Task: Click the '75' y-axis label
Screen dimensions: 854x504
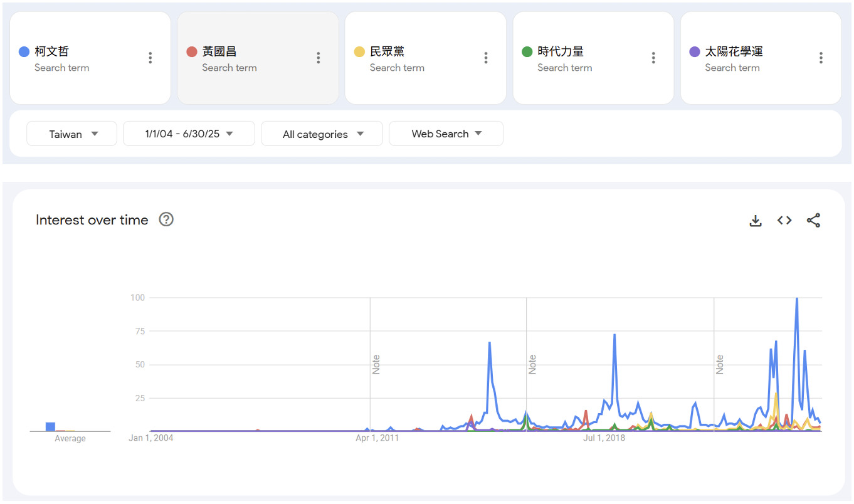Action: coord(140,331)
